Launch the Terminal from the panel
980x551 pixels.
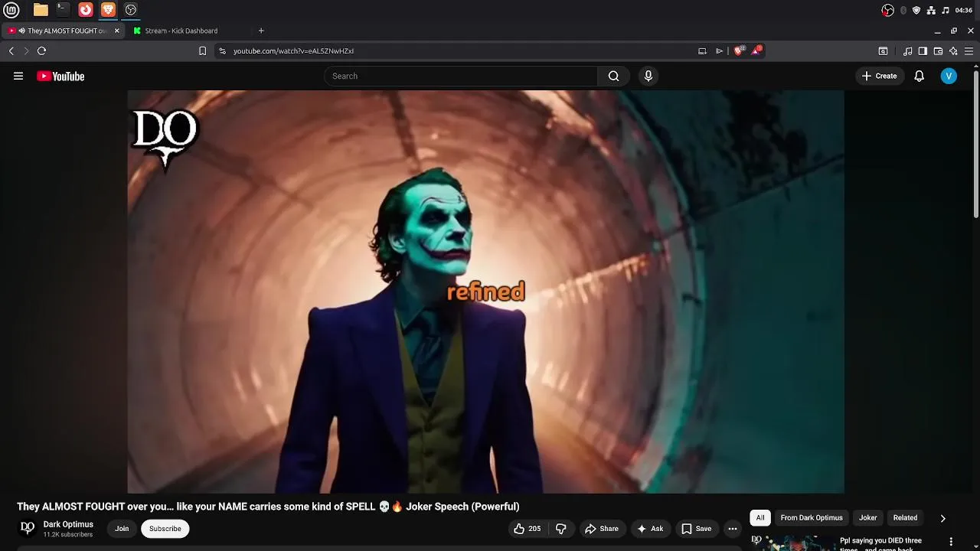pyautogui.click(x=63, y=10)
